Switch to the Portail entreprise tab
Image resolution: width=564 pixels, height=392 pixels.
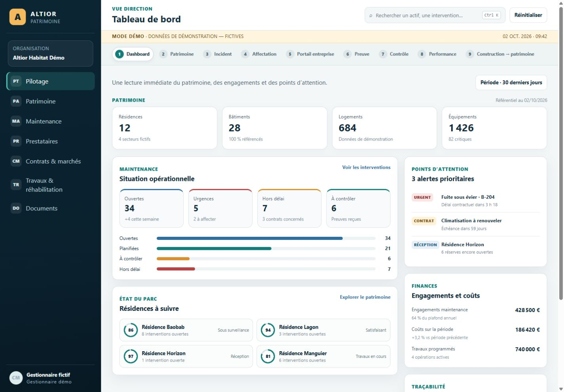click(310, 54)
